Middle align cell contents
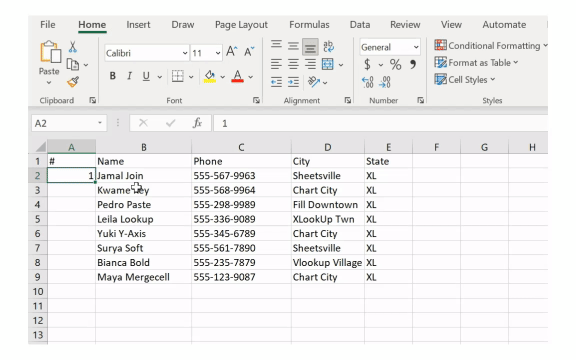The height and width of the screenshot is (360, 576). tap(293, 46)
